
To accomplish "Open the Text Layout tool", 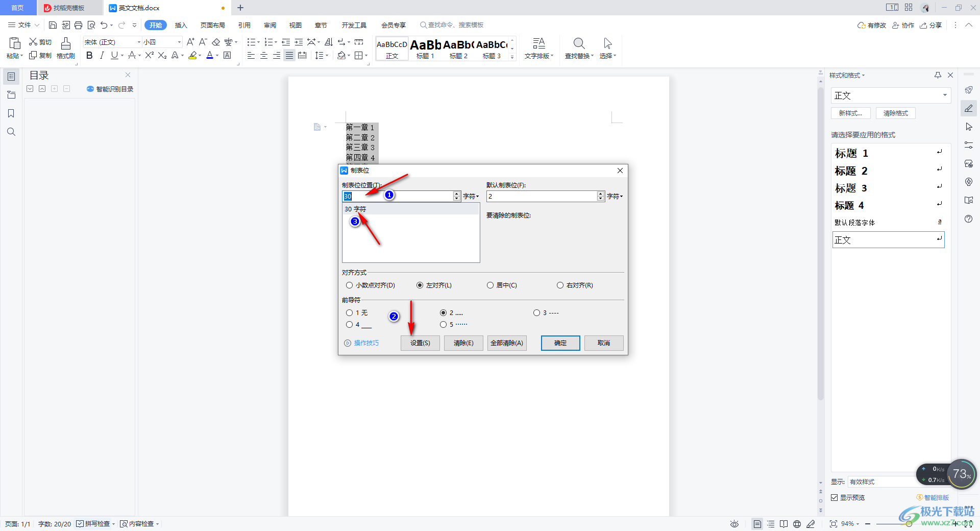I will [x=539, y=49].
